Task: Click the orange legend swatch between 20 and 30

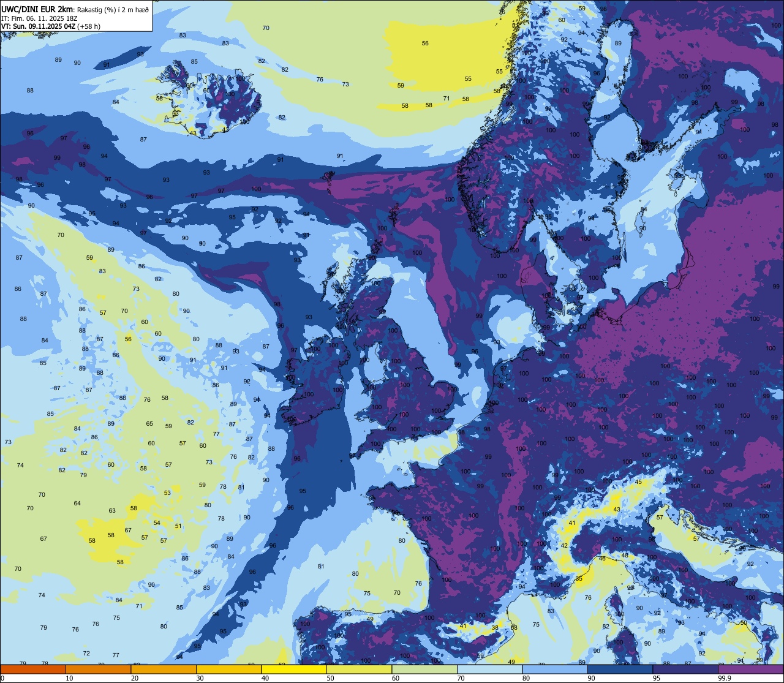Action: point(164,669)
